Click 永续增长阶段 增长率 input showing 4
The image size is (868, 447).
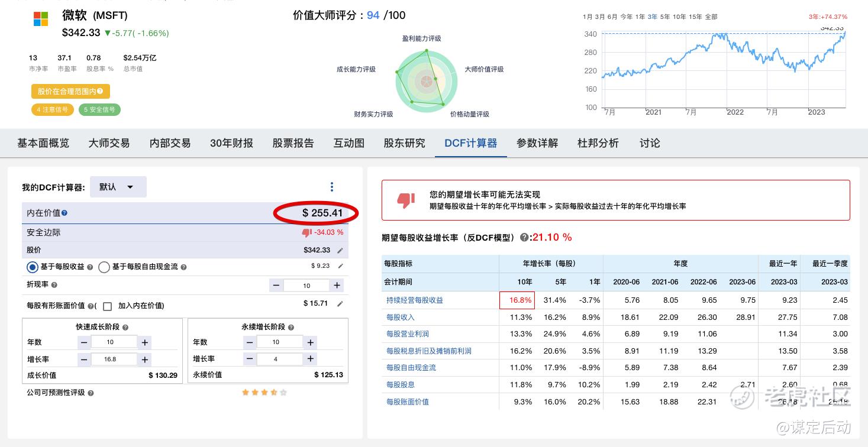(x=280, y=359)
